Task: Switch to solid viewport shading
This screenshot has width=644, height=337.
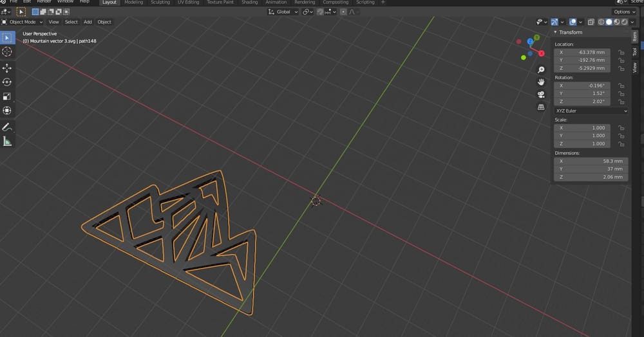Action: 609,22
